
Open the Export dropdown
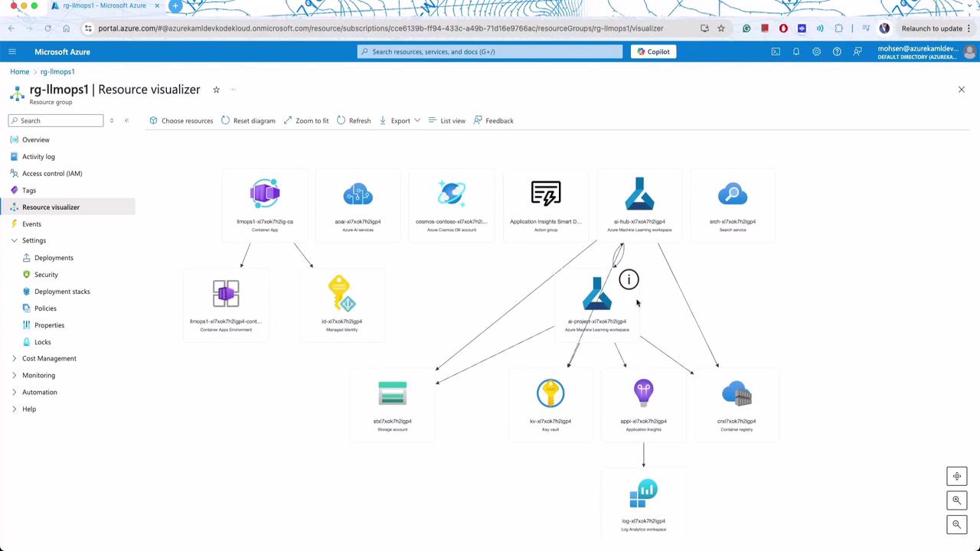(400, 121)
